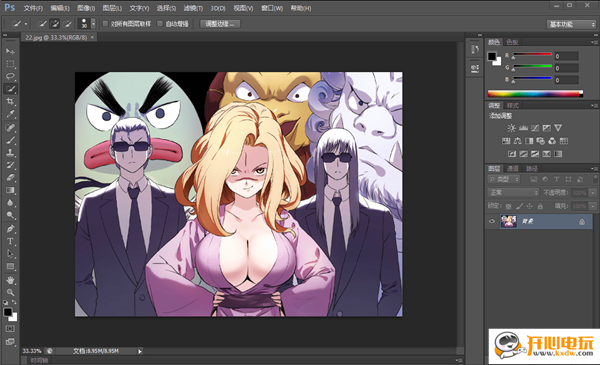Enable 对所有图层取样 checkbox
The height and width of the screenshot is (365, 600).
[x=105, y=24]
